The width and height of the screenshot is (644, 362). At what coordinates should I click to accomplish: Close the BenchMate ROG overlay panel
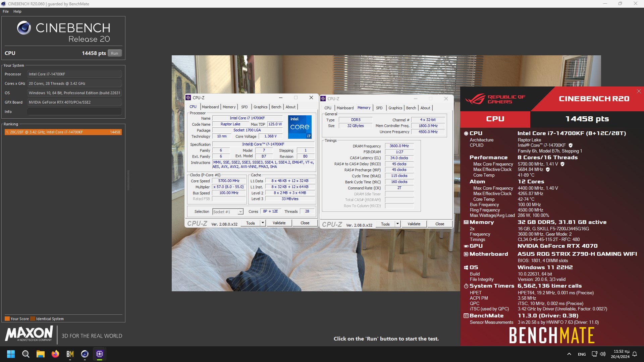click(x=639, y=91)
